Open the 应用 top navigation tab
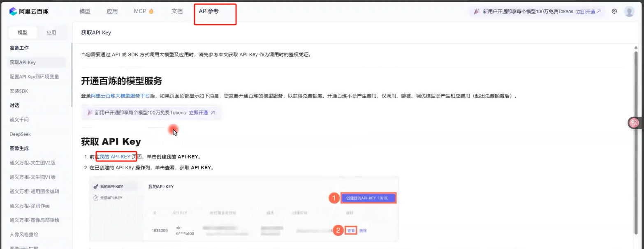644x249 pixels. tap(112, 12)
